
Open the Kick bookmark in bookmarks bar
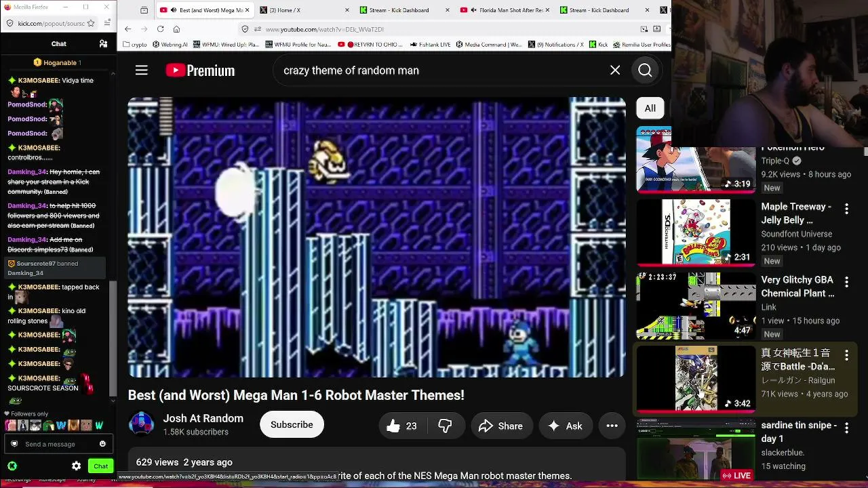(x=598, y=45)
